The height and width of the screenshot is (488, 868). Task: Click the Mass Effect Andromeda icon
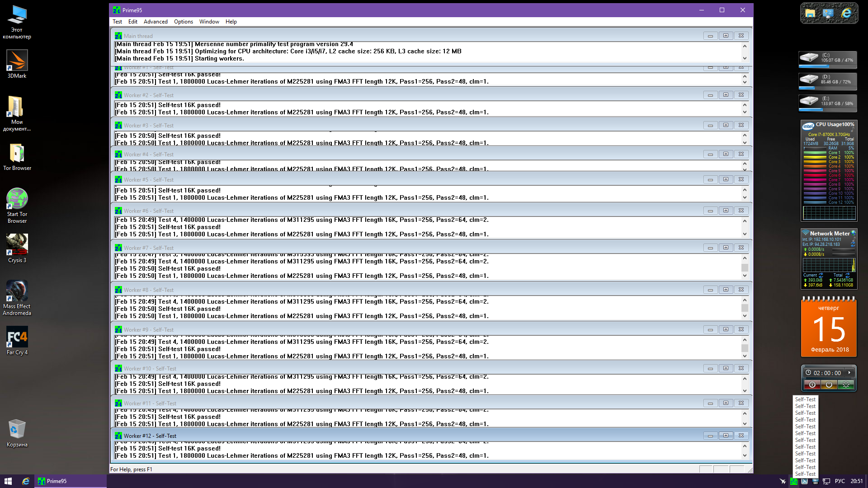tap(17, 291)
